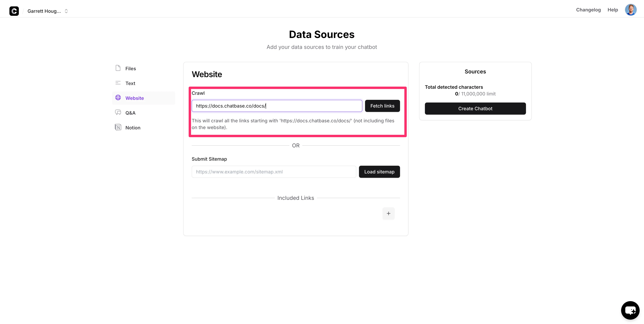Click the up-down chevron beside team name
644x324 pixels.
(66, 11)
